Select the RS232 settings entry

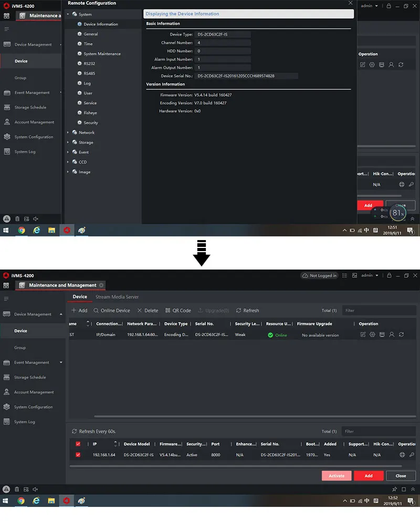(x=89, y=64)
